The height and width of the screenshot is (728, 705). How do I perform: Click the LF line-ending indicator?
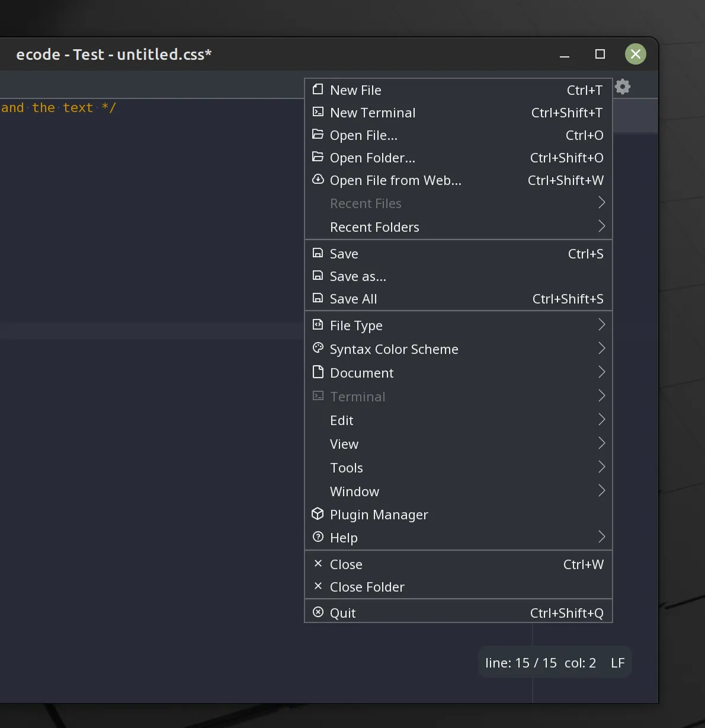pos(617,662)
